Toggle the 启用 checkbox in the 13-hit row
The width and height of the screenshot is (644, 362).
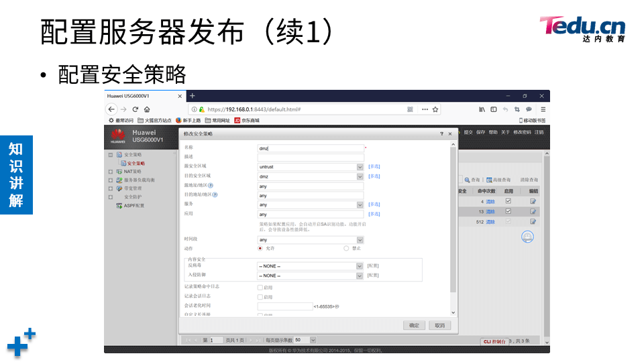[508, 211]
